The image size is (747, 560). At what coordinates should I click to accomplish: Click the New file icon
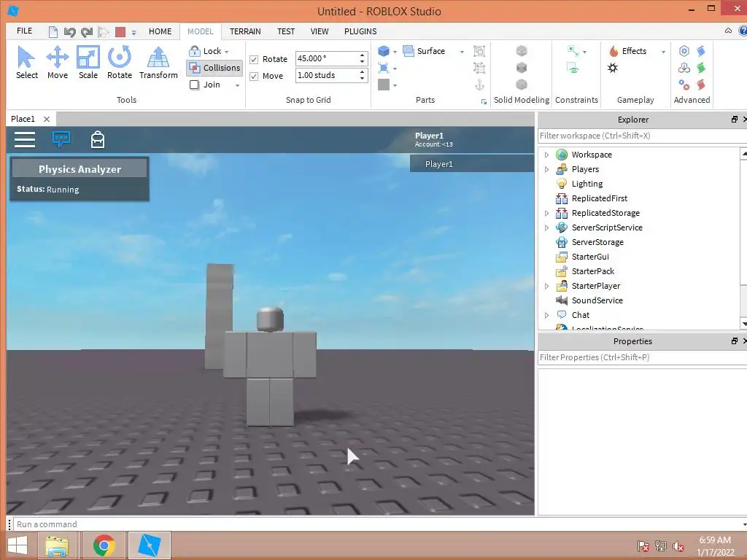coord(53,32)
